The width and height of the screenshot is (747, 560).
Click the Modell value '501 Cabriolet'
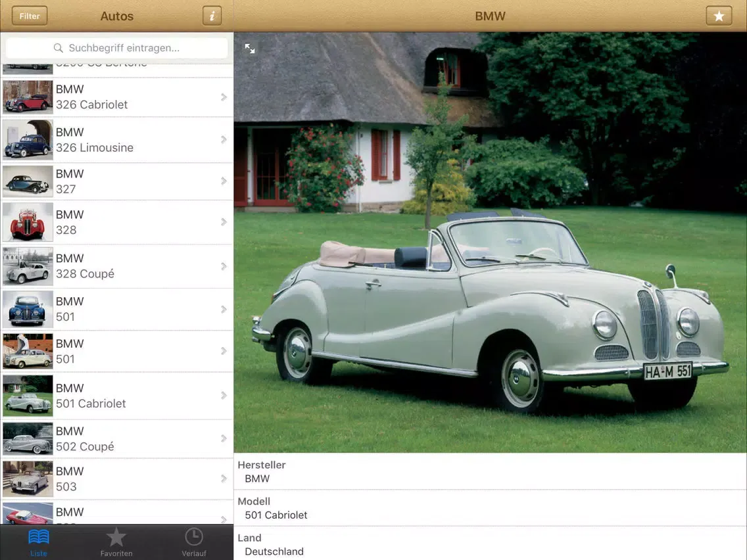[x=276, y=515]
